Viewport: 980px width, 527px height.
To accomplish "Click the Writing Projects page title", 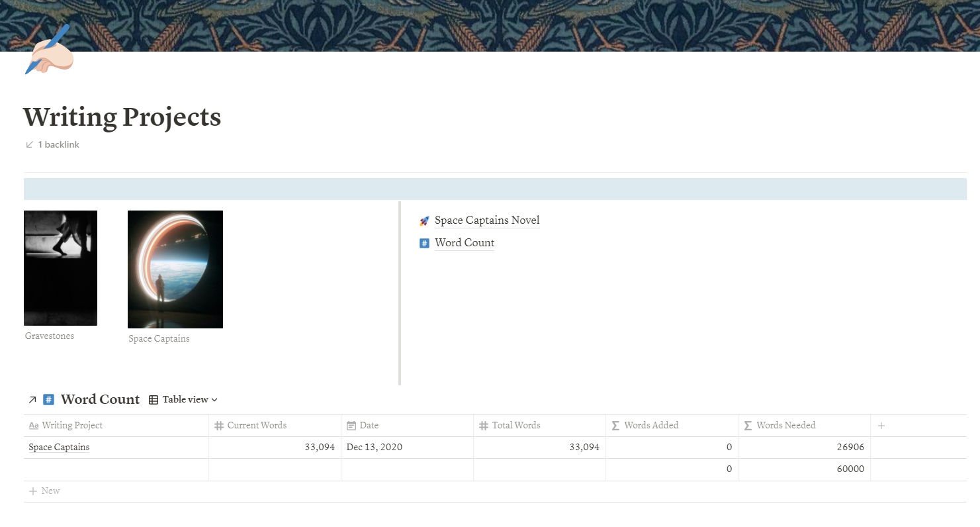I will point(122,117).
